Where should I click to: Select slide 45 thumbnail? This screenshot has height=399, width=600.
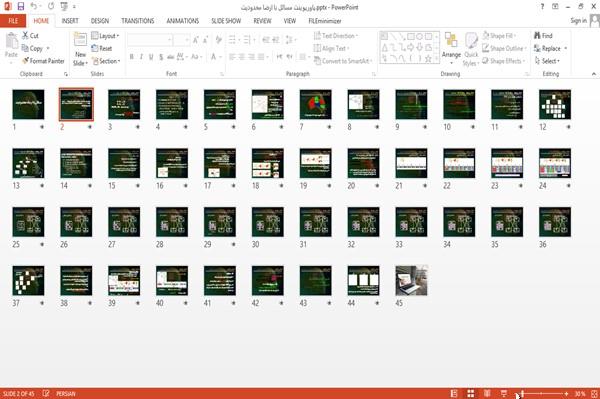point(411,280)
